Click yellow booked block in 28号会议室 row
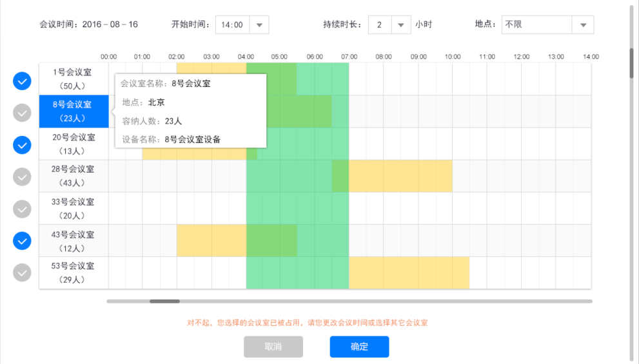The image size is (639, 364). click(x=400, y=176)
